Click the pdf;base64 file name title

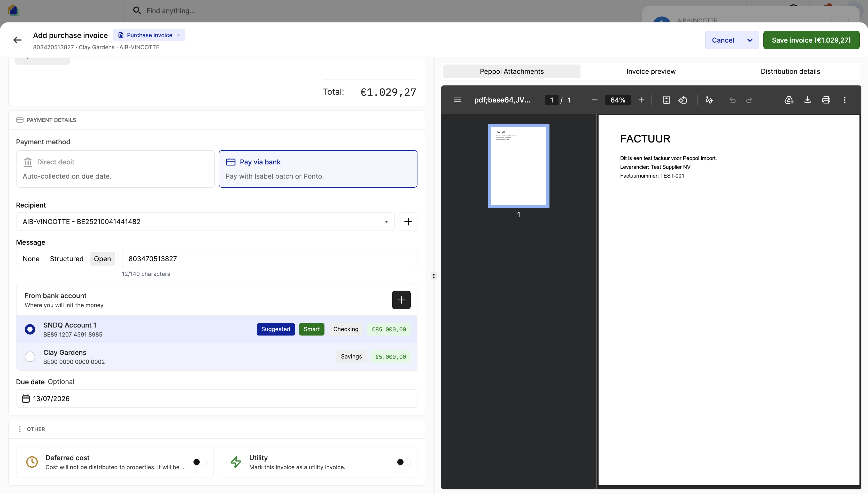coord(502,100)
